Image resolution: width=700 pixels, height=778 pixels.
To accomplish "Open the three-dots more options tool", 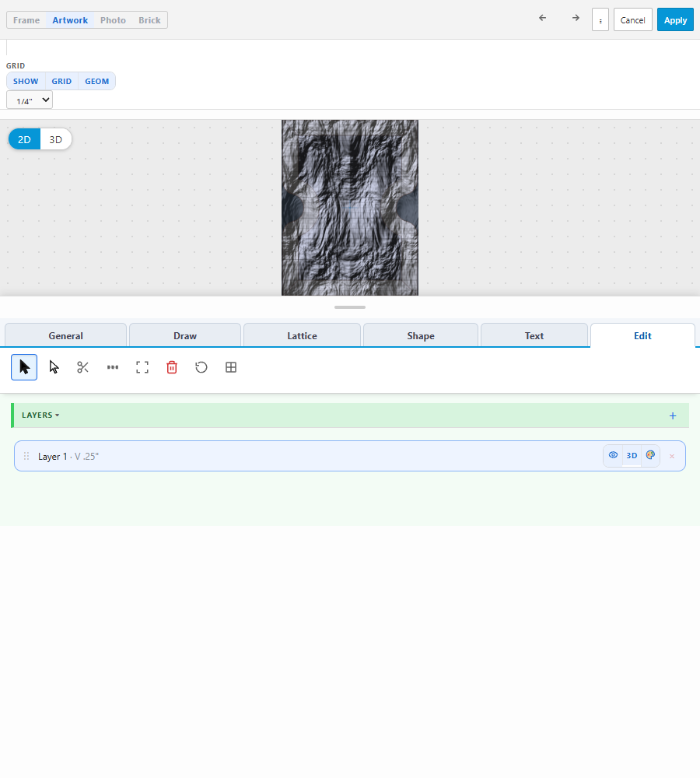I will pyautogui.click(x=113, y=367).
